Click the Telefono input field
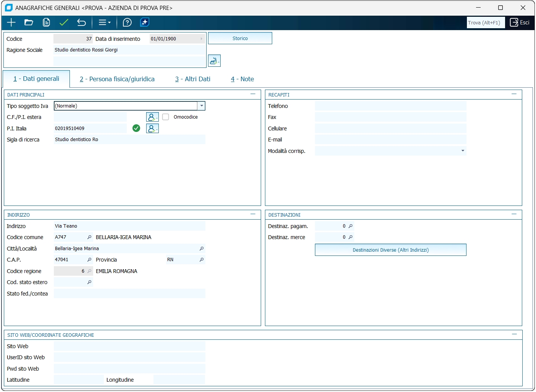The height and width of the screenshot is (392, 536). pos(390,106)
